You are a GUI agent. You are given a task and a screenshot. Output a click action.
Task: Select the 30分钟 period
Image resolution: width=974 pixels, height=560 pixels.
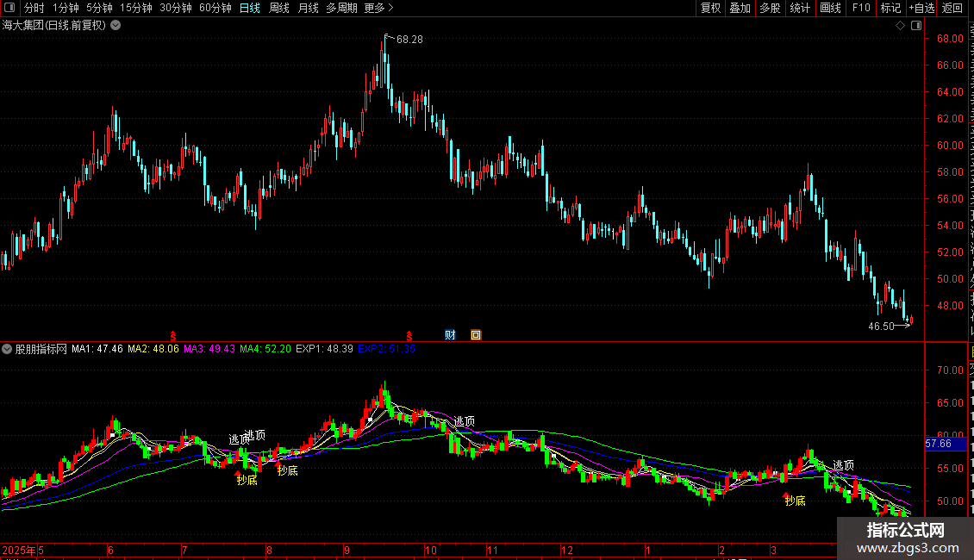[x=176, y=8]
